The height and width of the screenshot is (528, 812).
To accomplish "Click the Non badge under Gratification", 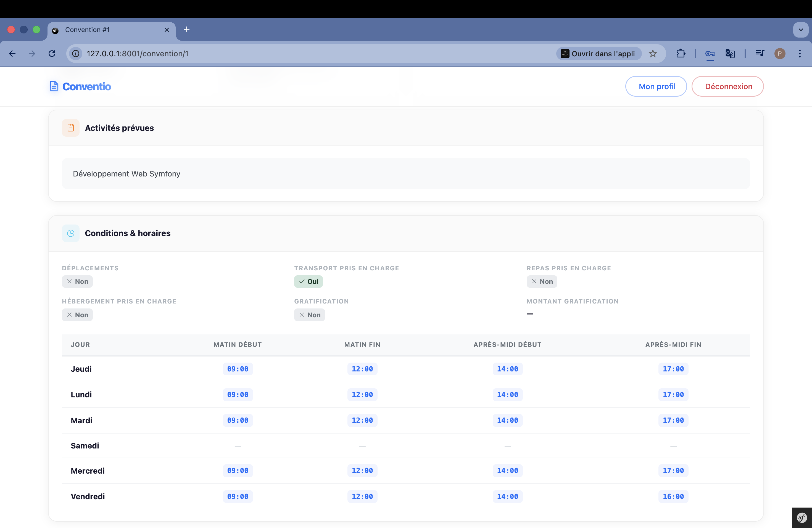I will pyautogui.click(x=309, y=315).
